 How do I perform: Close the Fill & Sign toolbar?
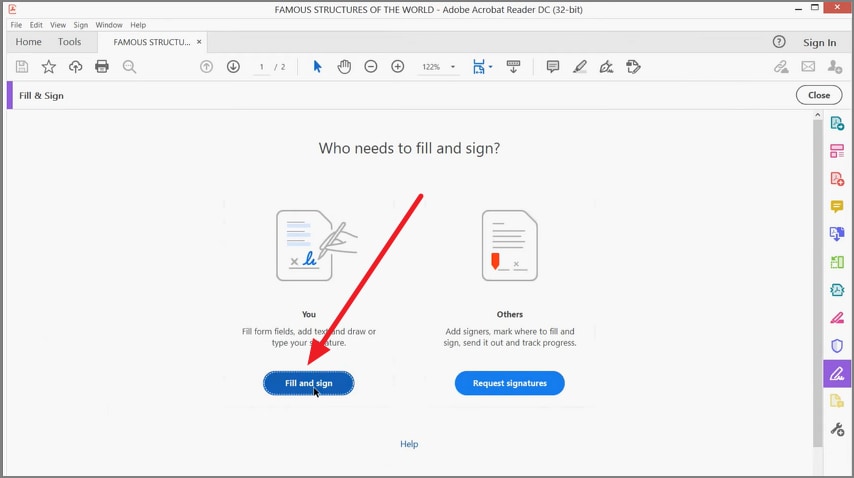click(819, 95)
